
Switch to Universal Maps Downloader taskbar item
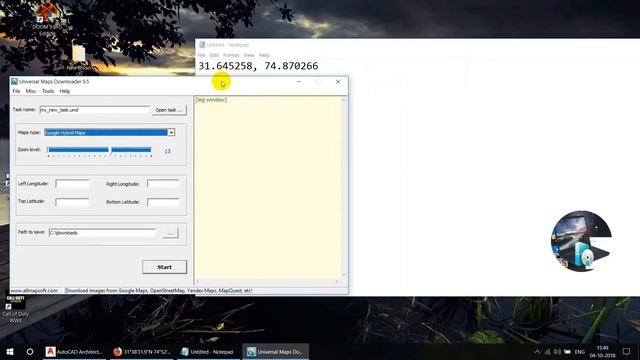coord(276,351)
